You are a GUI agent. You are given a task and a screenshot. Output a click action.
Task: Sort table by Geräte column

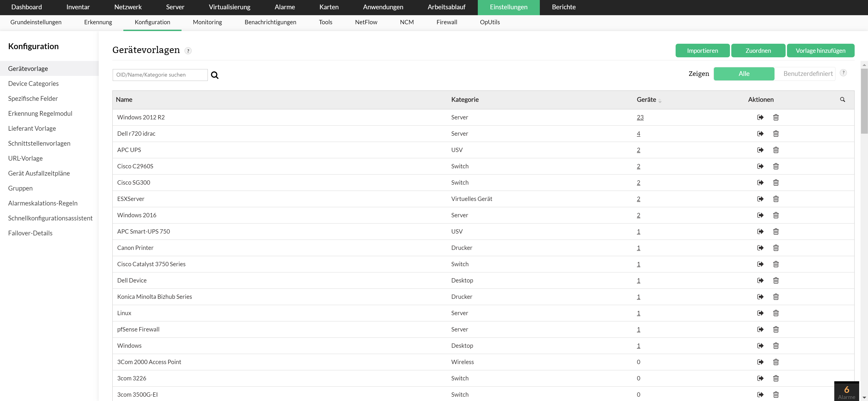(x=646, y=99)
